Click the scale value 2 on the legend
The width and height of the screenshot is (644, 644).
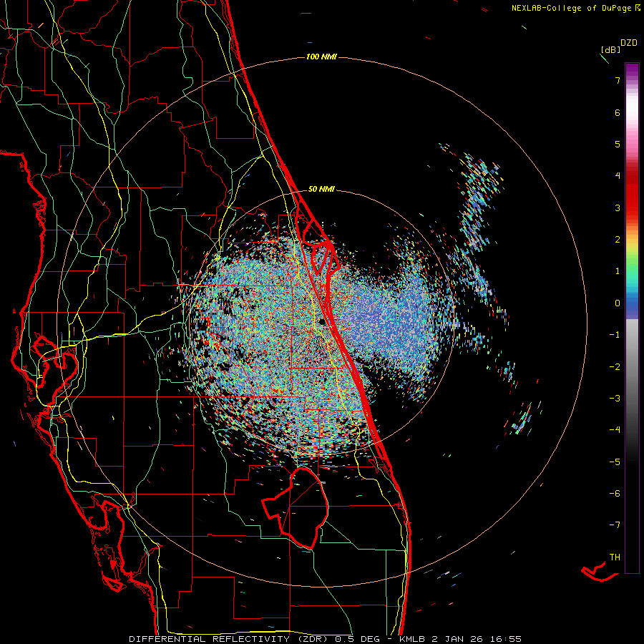(x=618, y=240)
